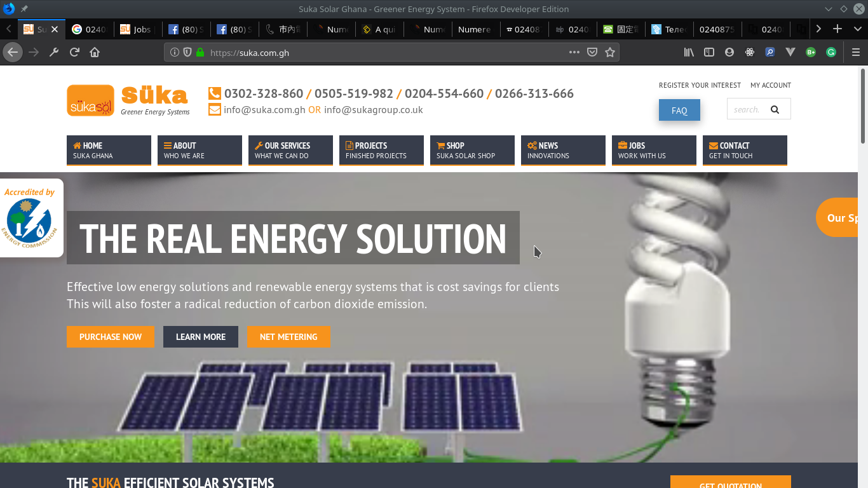The width and height of the screenshot is (868, 488).
Task: Open JOBS Work With Us menu item
Action: pyautogui.click(x=654, y=150)
